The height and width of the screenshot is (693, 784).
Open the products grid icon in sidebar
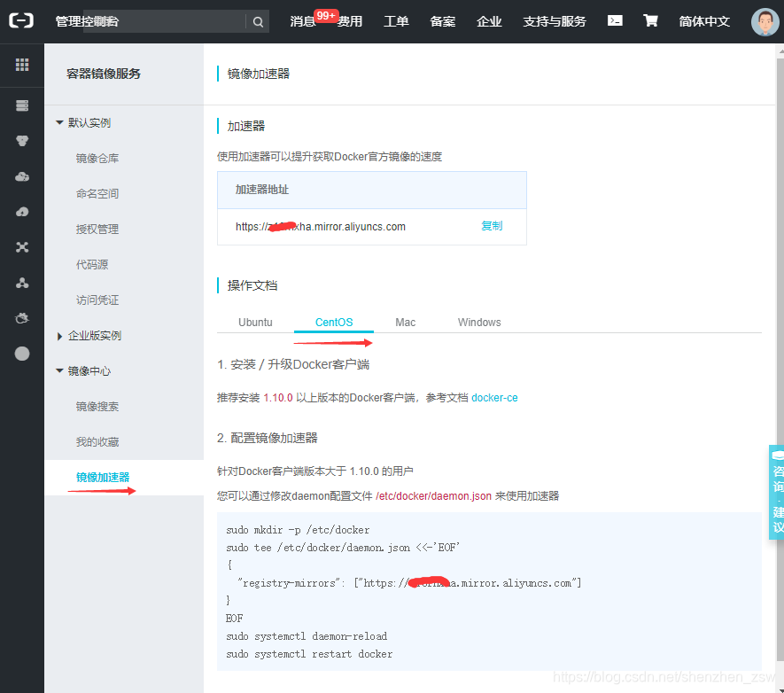pos(22,65)
